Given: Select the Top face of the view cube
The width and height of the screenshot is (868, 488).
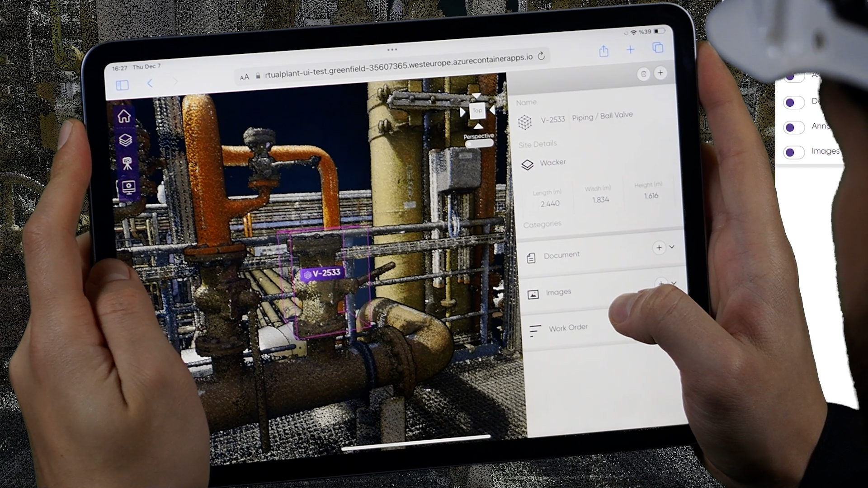Looking at the screenshot, I should coord(477,110).
